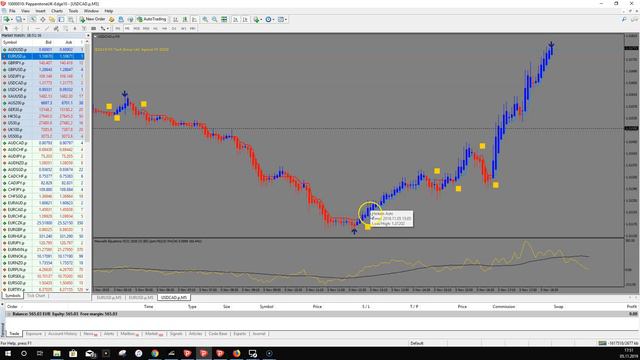Viewport: 640px width, 360px height.
Task: Open the Journal tab in Terminal
Action: (259, 333)
